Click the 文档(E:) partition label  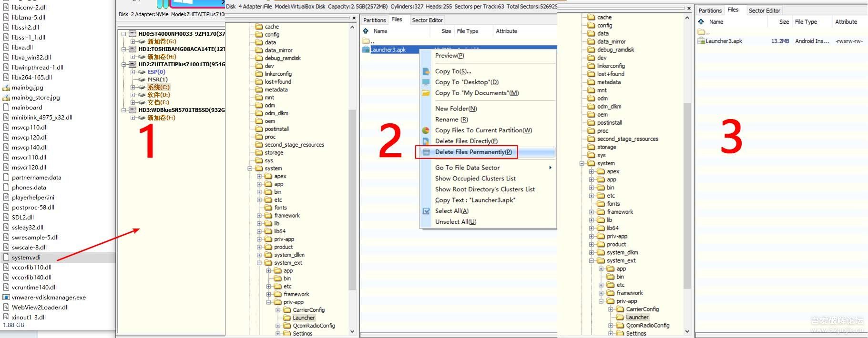tap(158, 102)
